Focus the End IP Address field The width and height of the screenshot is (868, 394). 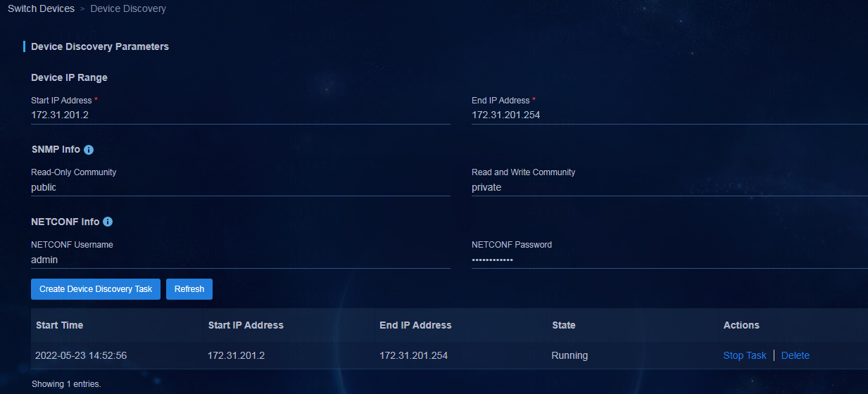(x=669, y=115)
